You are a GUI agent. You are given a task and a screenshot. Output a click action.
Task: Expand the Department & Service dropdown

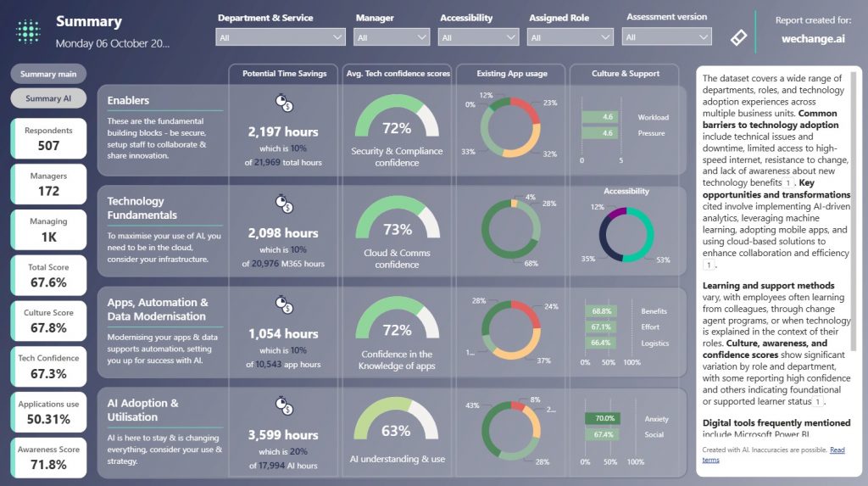pos(281,37)
